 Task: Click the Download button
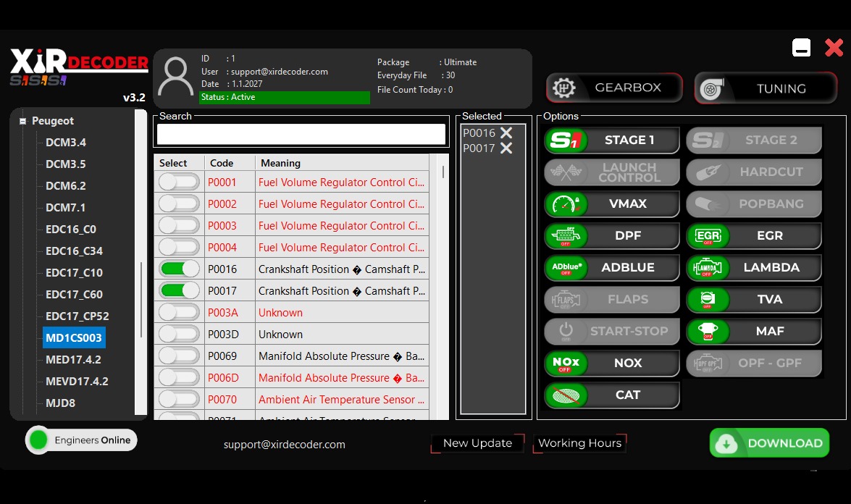coord(769,443)
